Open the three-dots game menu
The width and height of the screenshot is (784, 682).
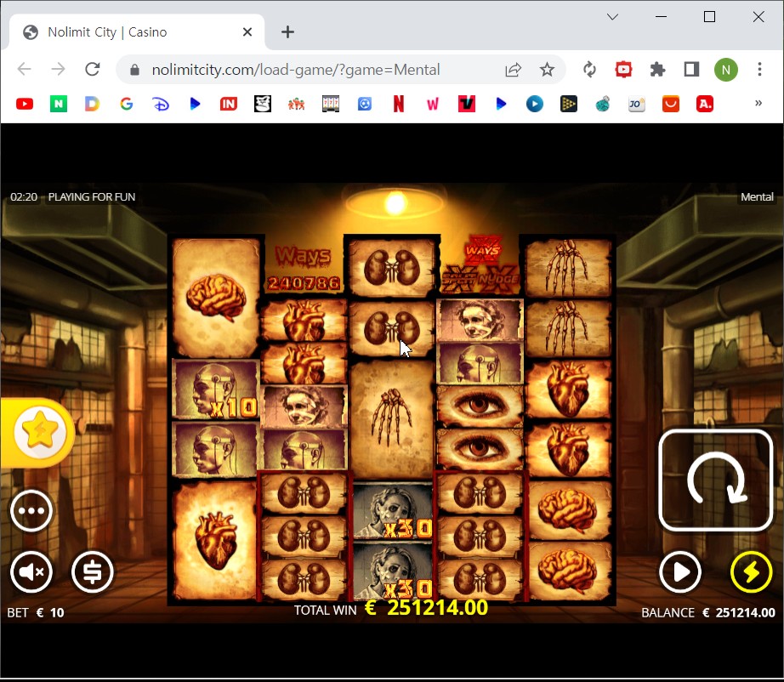point(31,511)
